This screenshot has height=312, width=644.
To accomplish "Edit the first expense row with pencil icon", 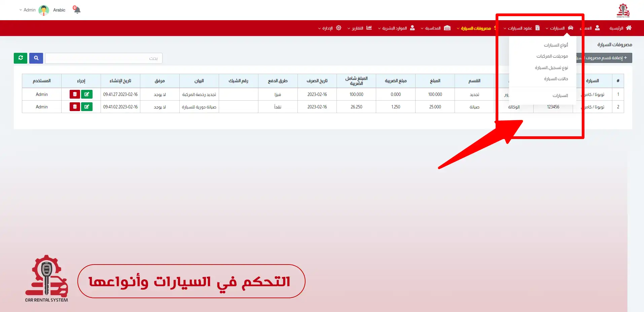I will (87, 94).
